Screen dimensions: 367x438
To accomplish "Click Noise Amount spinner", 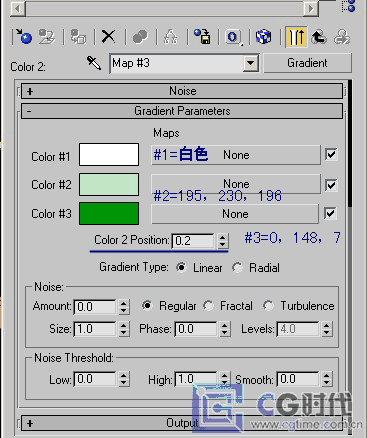I will point(124,306).
